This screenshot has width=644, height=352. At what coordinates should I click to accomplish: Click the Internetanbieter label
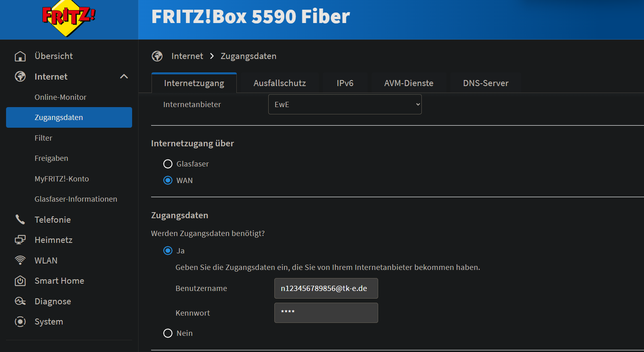192,104
